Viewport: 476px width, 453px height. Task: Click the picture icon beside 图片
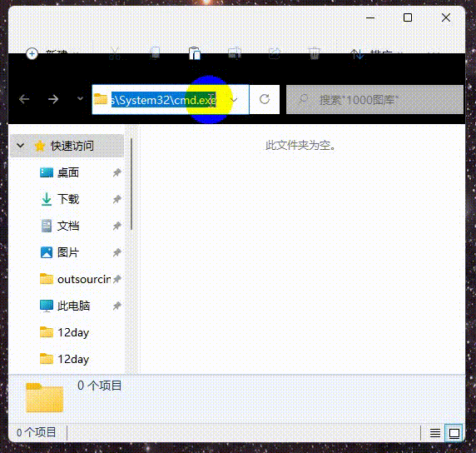click(47, 252)
